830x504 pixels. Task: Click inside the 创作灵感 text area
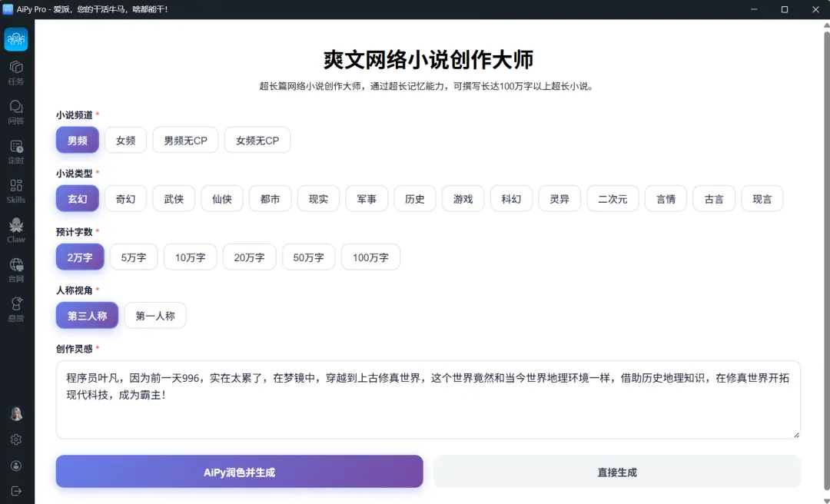click(x=428, y=400)
